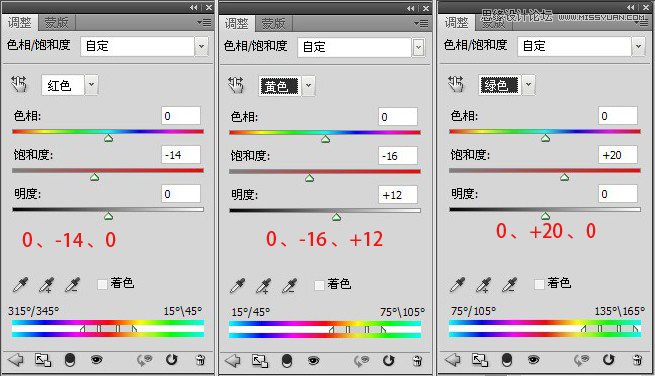Screen dimensions: 655x376
Task: Click lightness field showing +12
Action: pyautogui.click(x=398, y=195)
